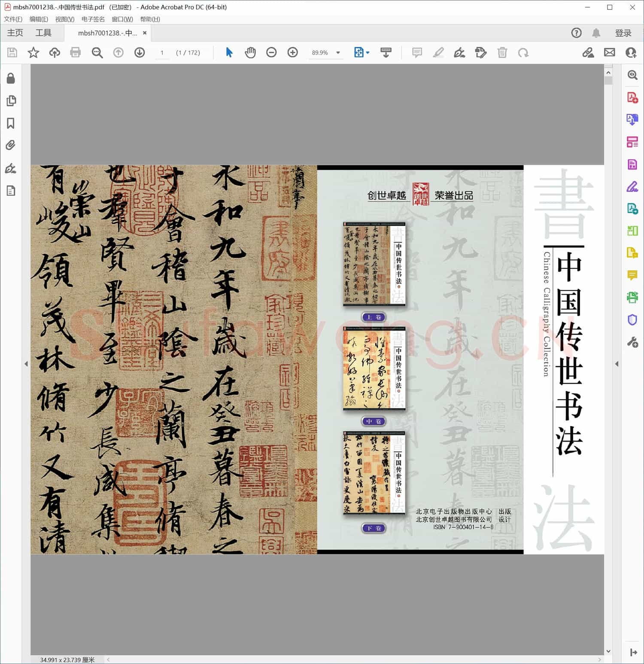Switch to the 工具 tab
The image size is (644, 664).
(43, 33)
